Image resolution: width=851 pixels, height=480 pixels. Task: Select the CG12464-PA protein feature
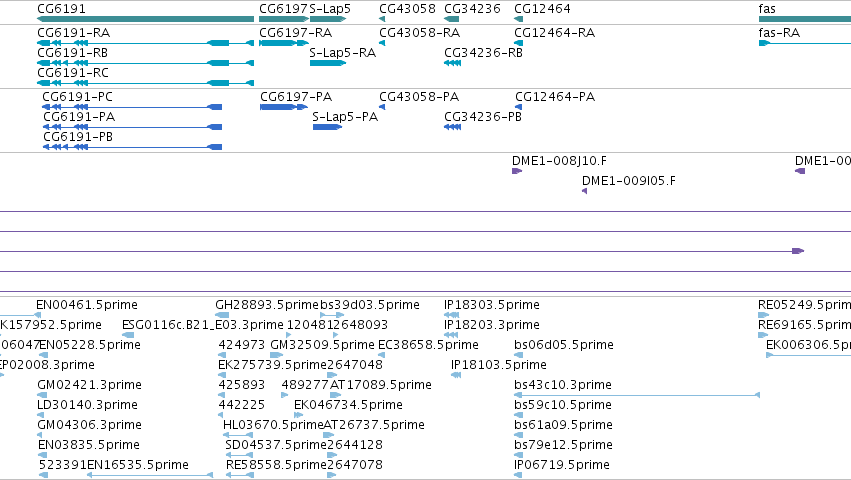(518, 107)
